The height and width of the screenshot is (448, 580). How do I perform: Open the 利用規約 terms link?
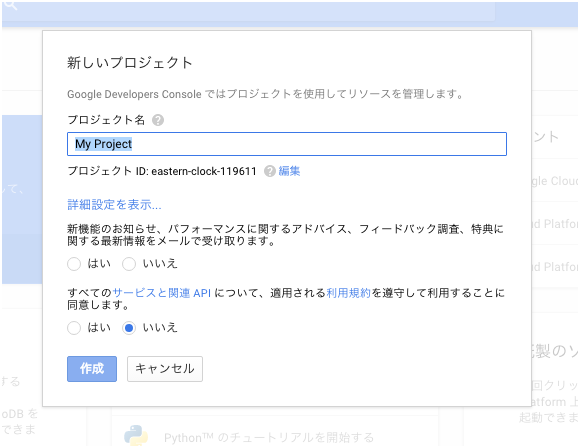348,293
